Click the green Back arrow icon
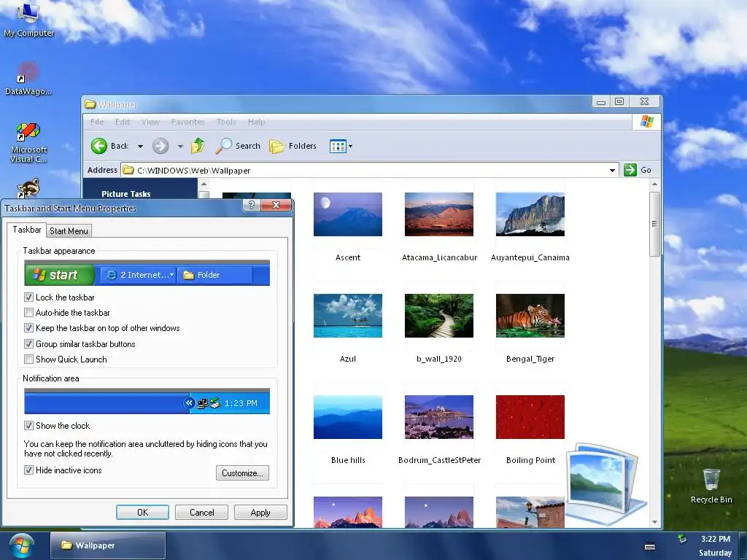The width and height of the screenshot is (747, 560). tap(99, 146)
